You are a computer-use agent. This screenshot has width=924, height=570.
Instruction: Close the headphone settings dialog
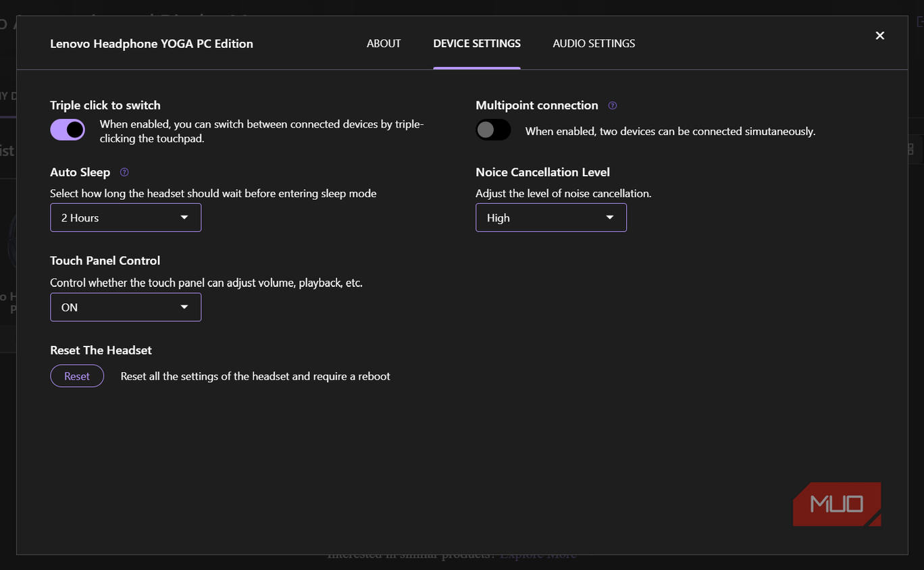coord(879,36)
